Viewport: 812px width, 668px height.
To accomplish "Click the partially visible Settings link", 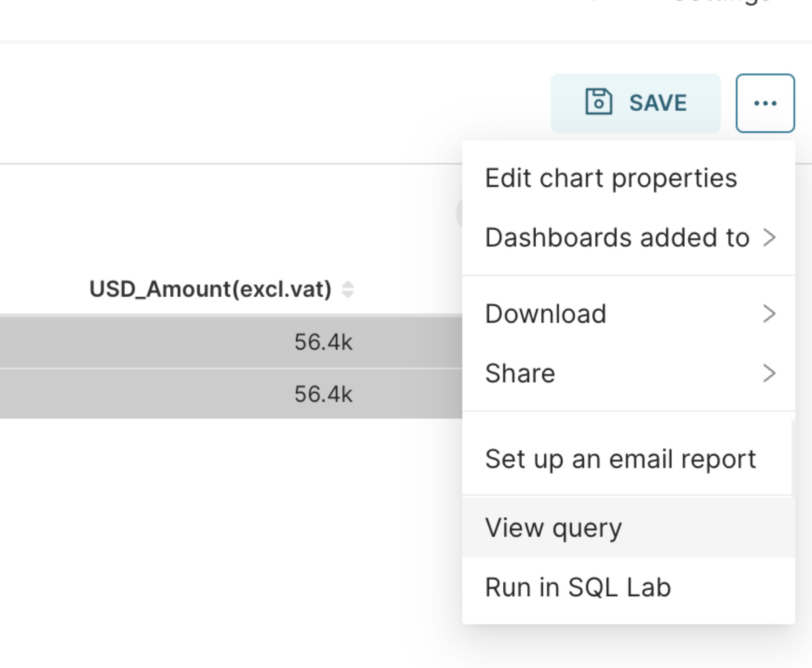I will pyautogui.click(x=722, y=2).
